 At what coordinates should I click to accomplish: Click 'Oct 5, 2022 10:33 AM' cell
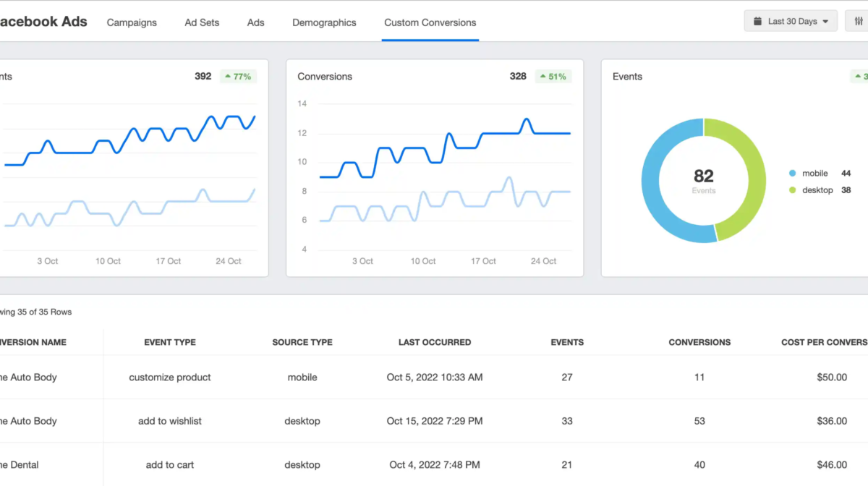[435, 377]
